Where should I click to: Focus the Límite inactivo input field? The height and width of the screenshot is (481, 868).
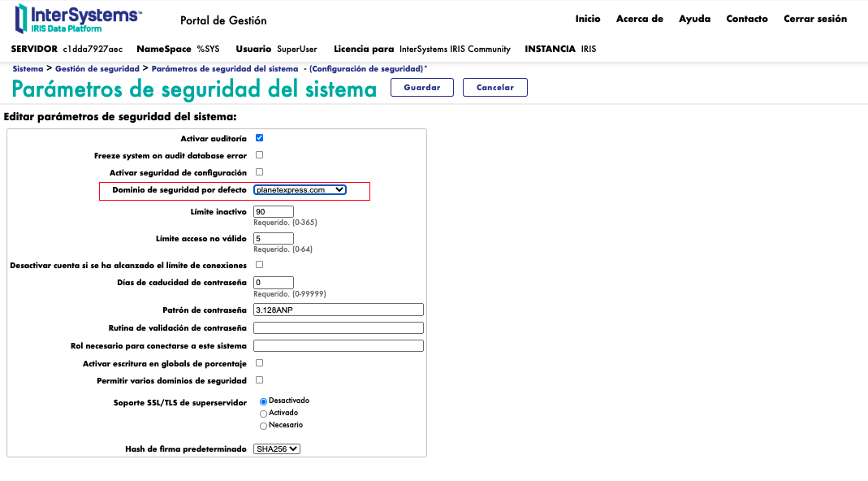pos(273,211)
